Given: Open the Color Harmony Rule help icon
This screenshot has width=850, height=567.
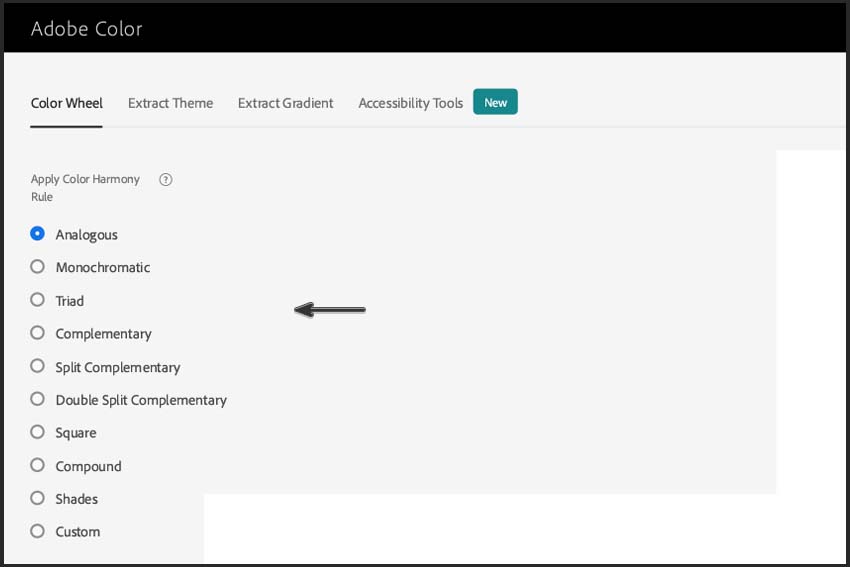Looking at the screenshot, I should click(165, 179).
